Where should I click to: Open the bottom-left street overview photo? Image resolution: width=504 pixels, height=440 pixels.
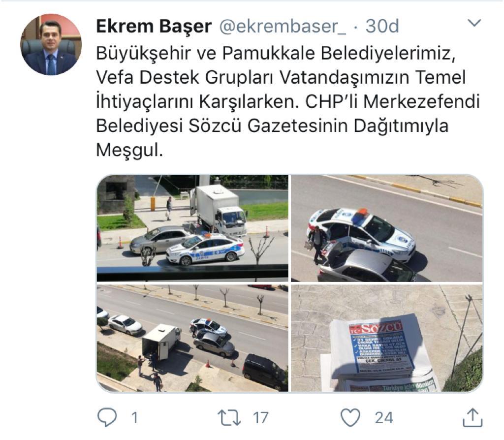[x=192, y=338]
